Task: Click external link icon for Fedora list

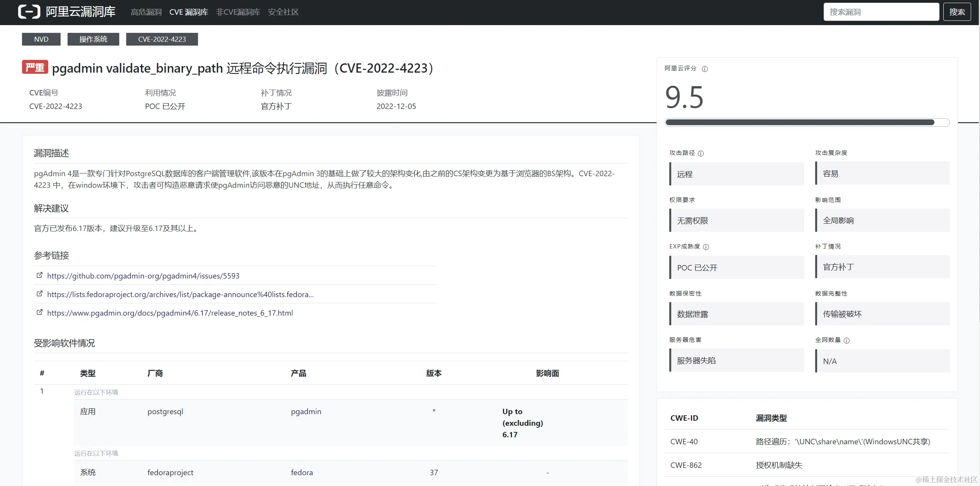Action: coord(39,294)
